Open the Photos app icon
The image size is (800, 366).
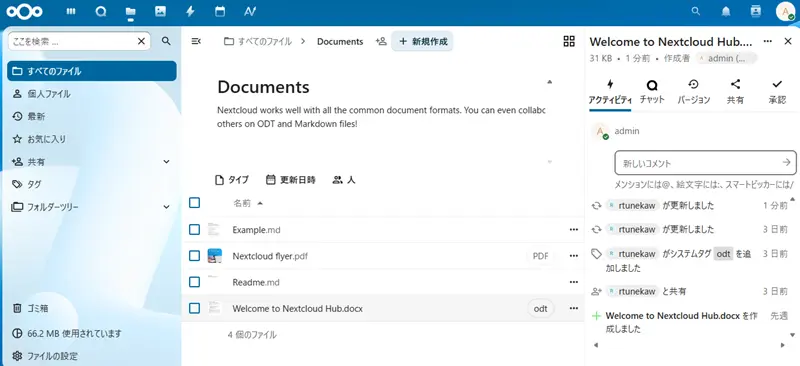(160, 11)
